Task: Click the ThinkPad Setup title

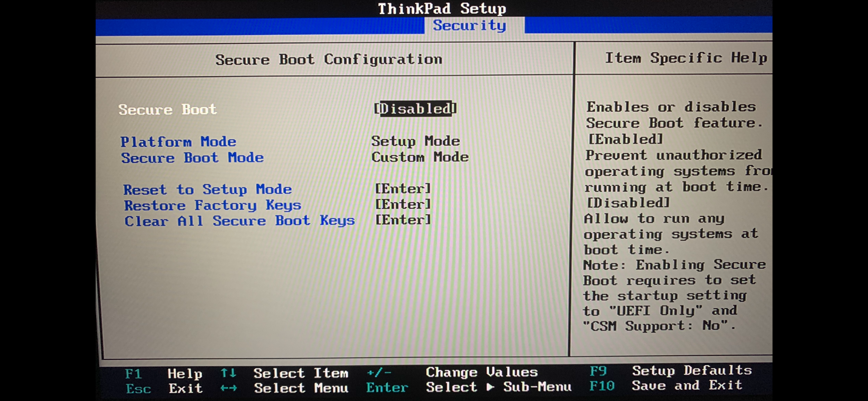Action: pos(442,9)
